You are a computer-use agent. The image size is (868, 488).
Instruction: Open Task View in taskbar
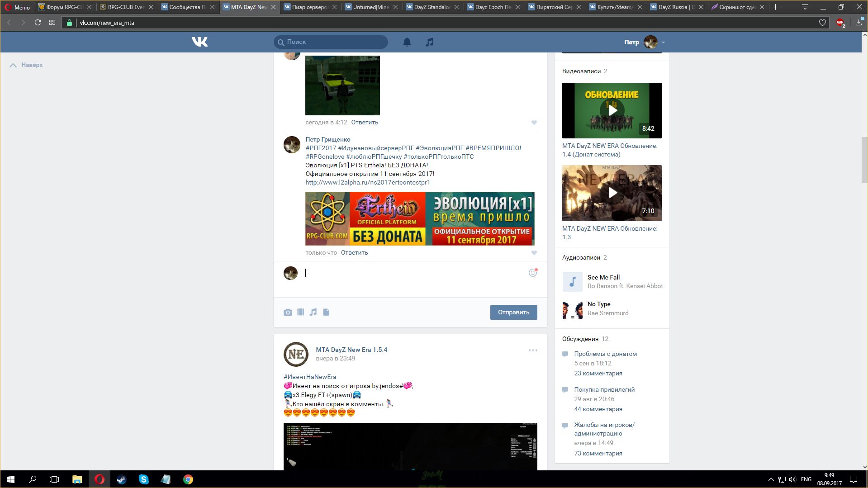[x=54, y=479]
